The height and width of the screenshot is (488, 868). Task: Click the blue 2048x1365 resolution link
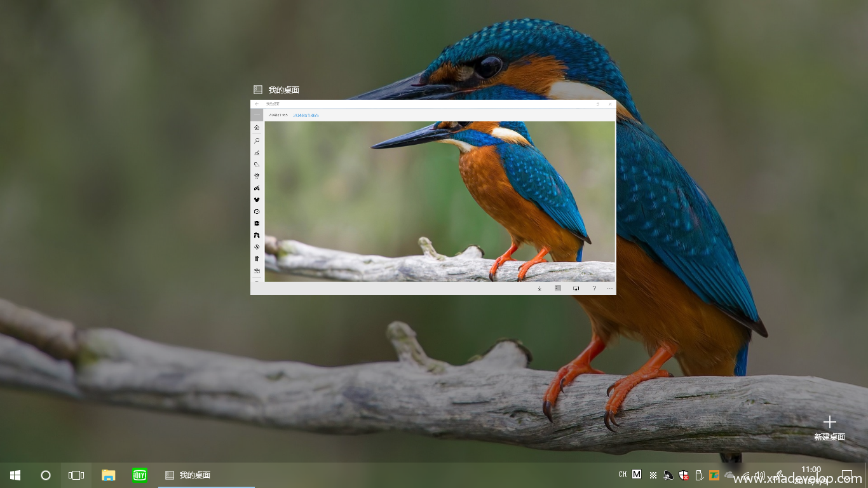tap(306, 115)
